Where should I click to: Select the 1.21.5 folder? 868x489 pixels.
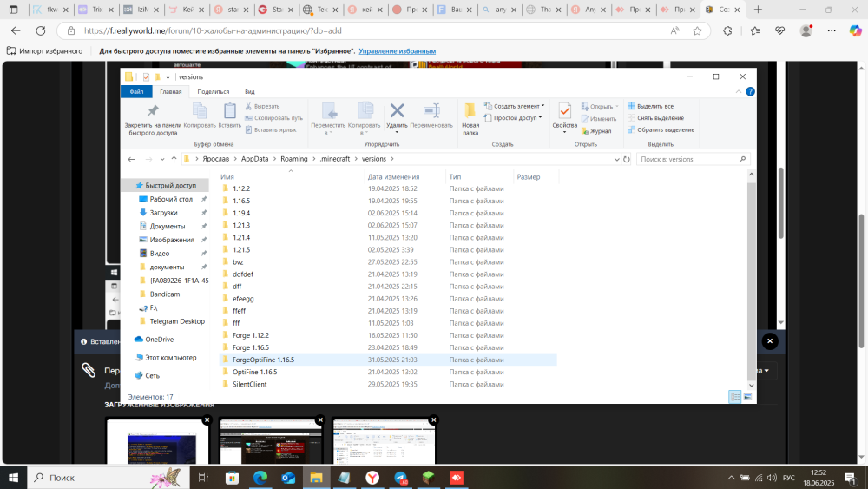387,250
